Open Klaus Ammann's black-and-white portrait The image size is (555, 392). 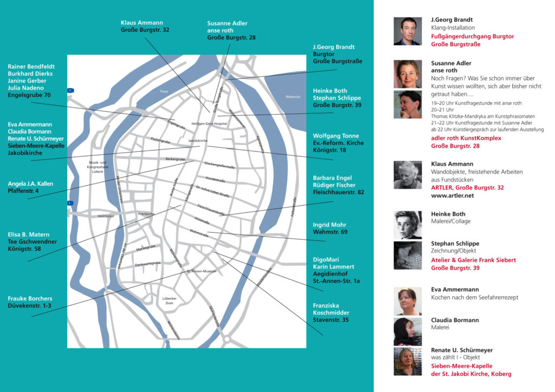click(x=408, y=175)
